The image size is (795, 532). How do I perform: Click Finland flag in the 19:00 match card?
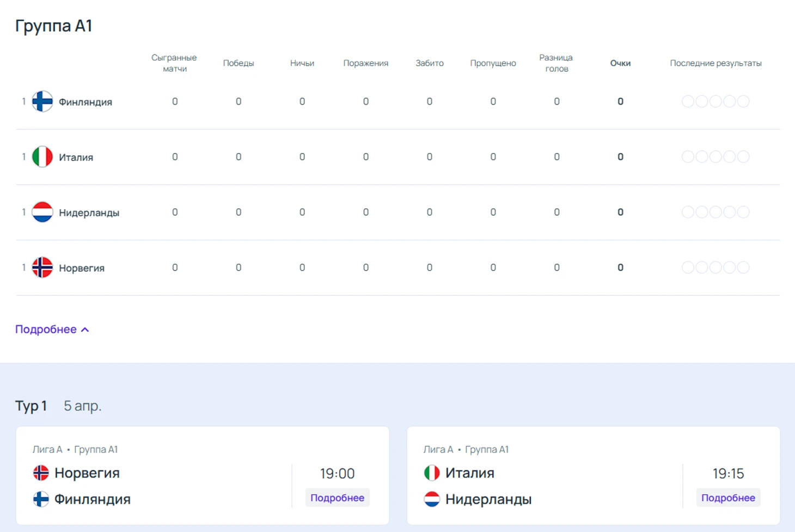41,499
